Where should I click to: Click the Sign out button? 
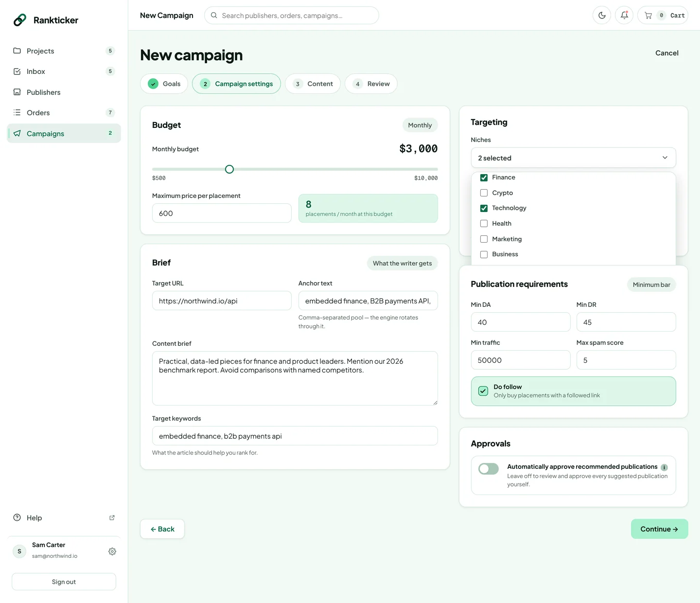coord(64,582)
